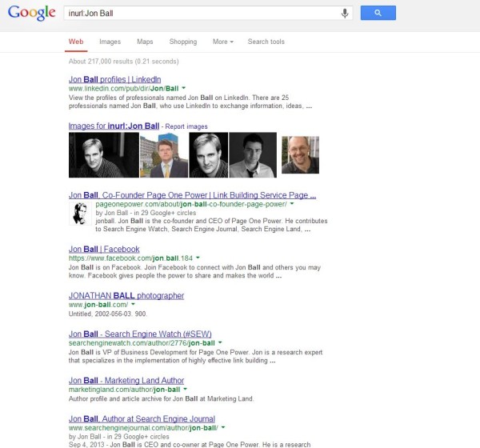Click the Google logo
The height and width of the screenshot is (448, 480).
coord(31,13)
